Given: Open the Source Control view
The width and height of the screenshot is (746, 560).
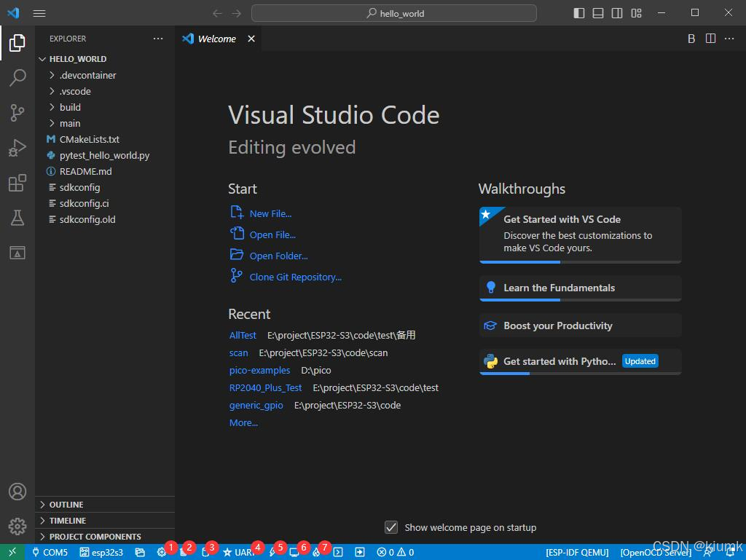Looking at the screenshot, I should pyautogui.click(x=17, y=113).
